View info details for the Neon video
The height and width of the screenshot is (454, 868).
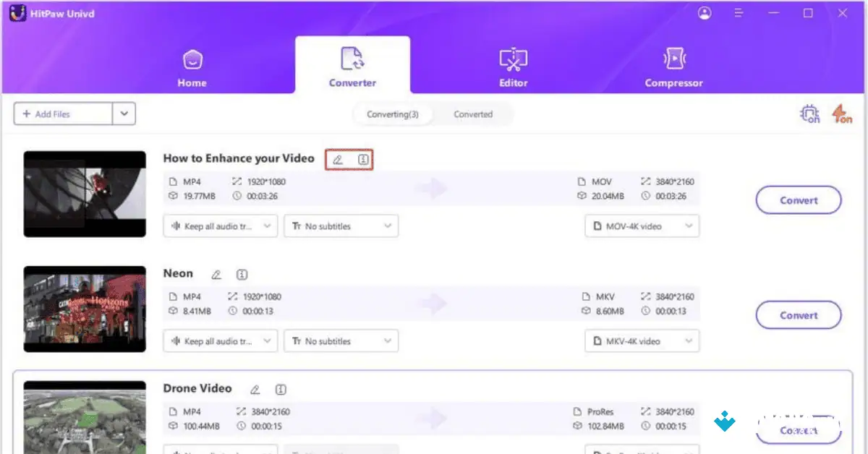[x=242, y=274]
